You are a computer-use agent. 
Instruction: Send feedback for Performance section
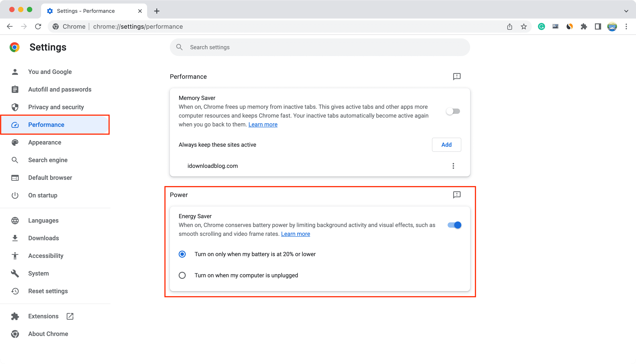(457, 77)
